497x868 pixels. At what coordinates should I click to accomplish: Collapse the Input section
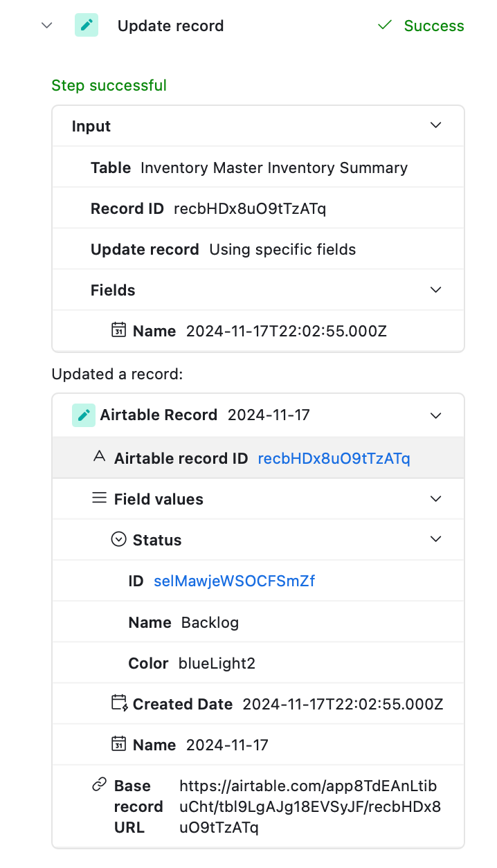(435, 125)
